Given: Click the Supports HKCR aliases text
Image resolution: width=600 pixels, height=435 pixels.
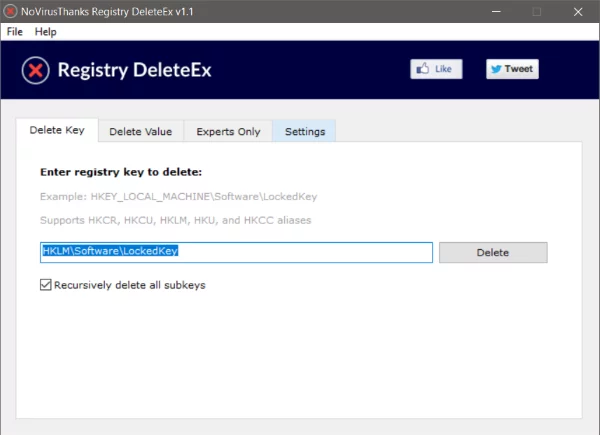Looking at the screenshot, I should click(176, 220).
